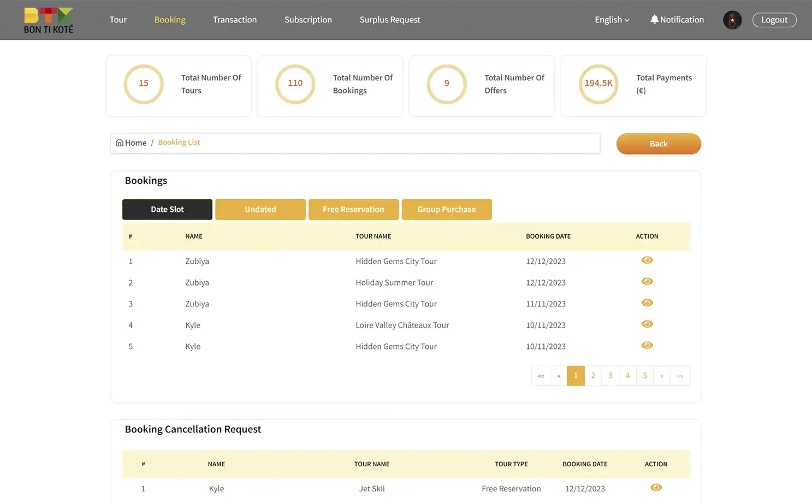View Zubiya's Hidden Gems City Tour booking
Image resolution: width=812 pixels, height=504 pixels.
(x=647, y=260)
